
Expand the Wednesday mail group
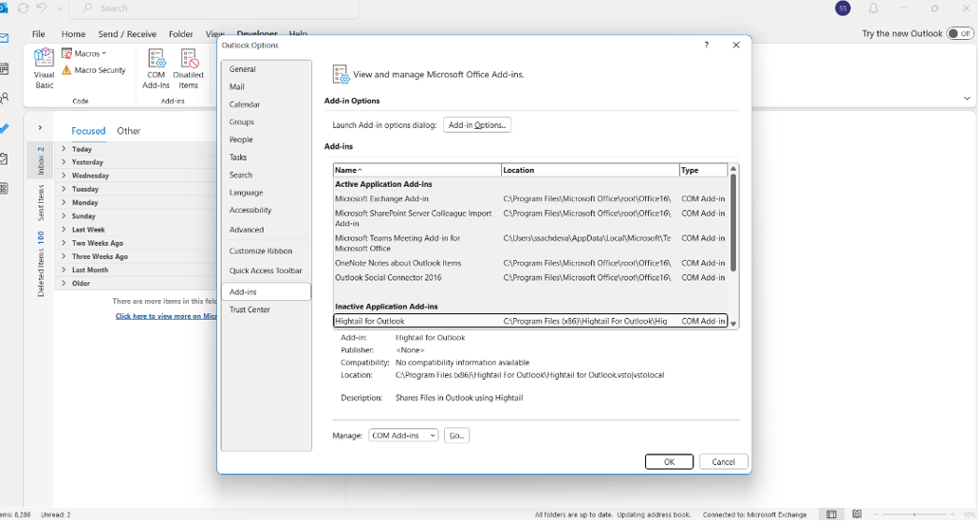pos(64,176)
